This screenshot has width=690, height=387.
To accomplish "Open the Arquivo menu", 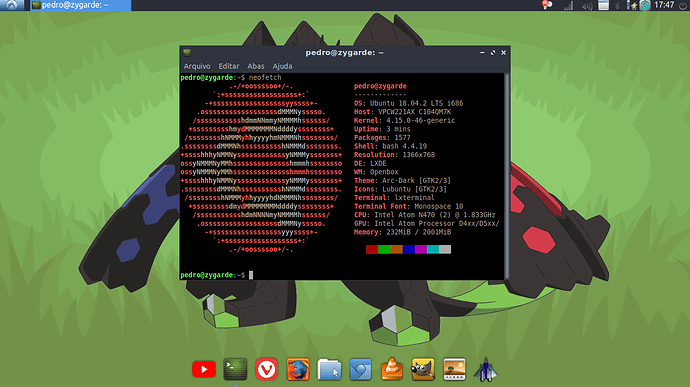I will (197, 66).
